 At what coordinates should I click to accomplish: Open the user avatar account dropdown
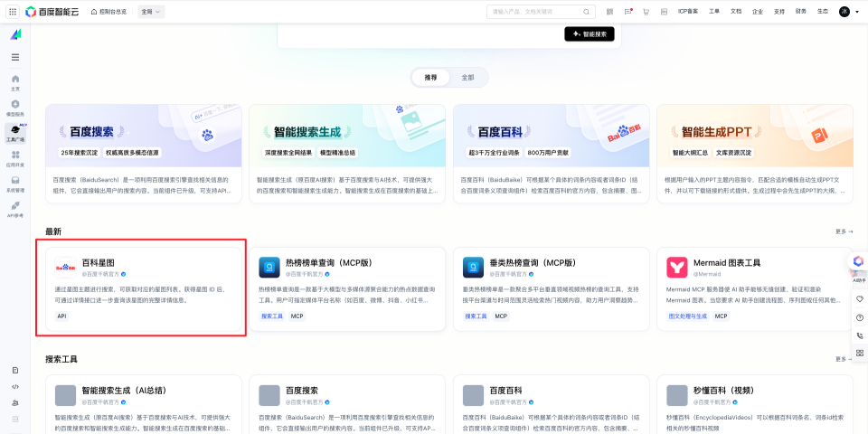coord(847,12)
